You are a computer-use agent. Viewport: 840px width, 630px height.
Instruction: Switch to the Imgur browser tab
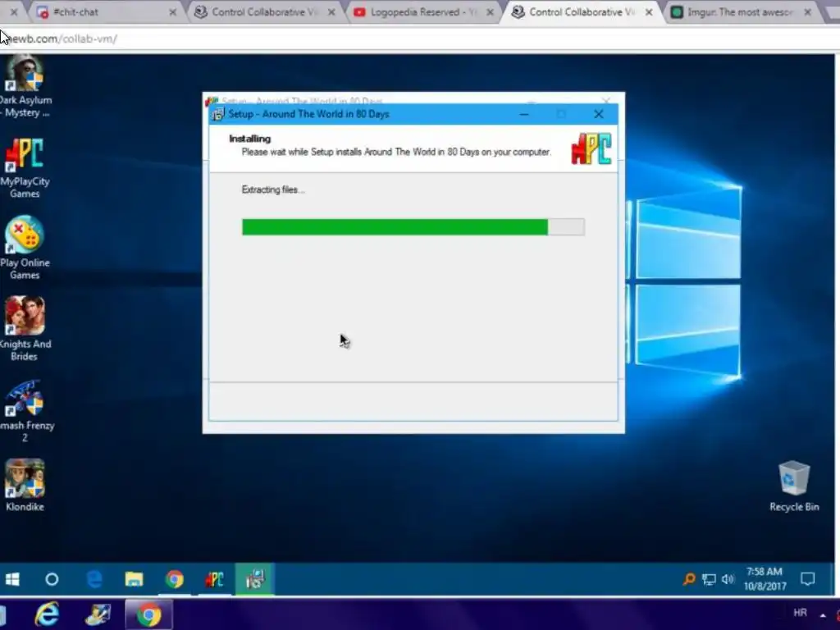point(742,11)
